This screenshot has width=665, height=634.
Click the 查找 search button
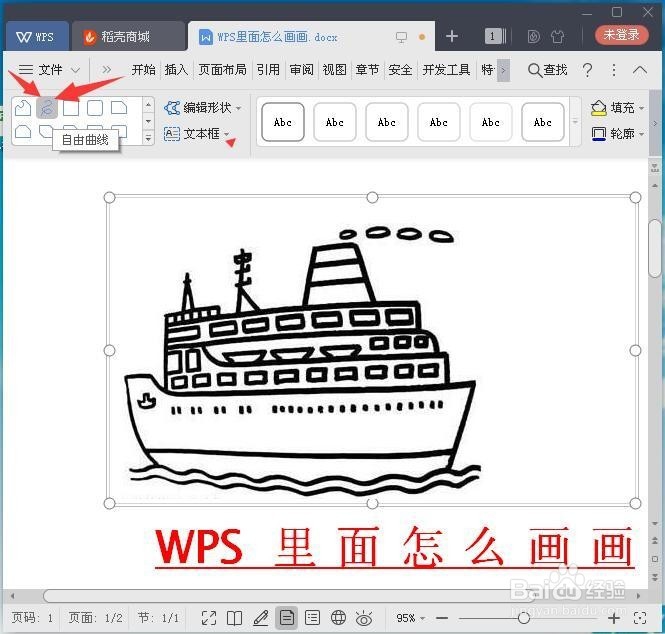point(548,70)
